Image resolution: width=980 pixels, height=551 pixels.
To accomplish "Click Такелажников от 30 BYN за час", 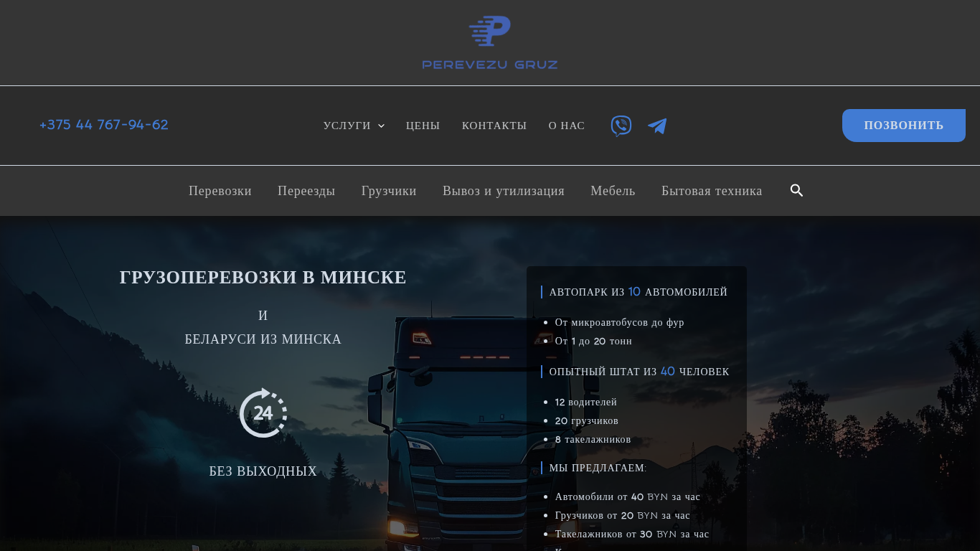I will coord(632,534).
